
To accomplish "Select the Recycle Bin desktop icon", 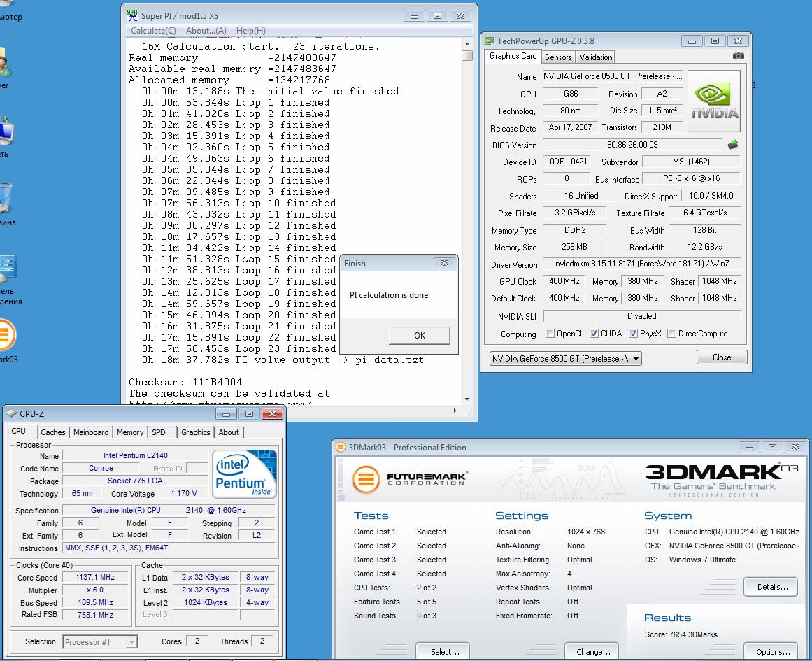I will pyautogui.click(x=6, y=198).
